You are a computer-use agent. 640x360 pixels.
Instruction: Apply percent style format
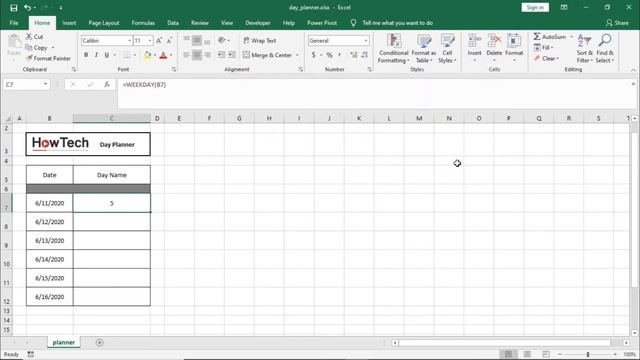coord(329,55)
